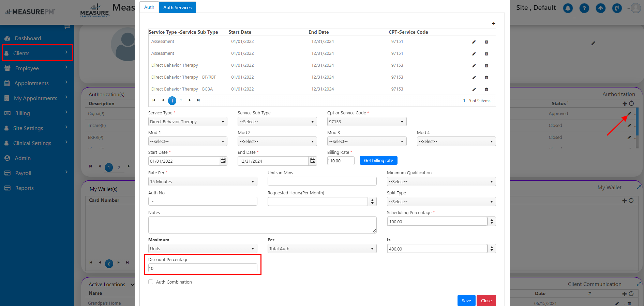Adjust the Scheduling Percentage spinner arrows
The image size is (644, 306).
pyautogui.click(x=492, y=221)
